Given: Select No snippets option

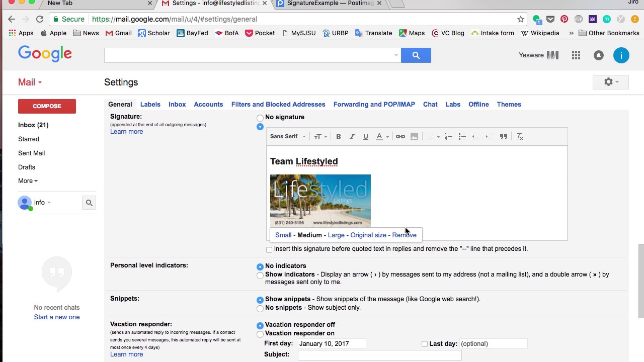Looking at the screenshot, I should [260, 308].
